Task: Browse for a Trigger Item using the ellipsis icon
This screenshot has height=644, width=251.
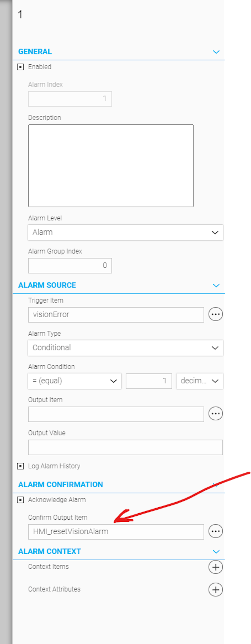Action: (x=215, y=314)
